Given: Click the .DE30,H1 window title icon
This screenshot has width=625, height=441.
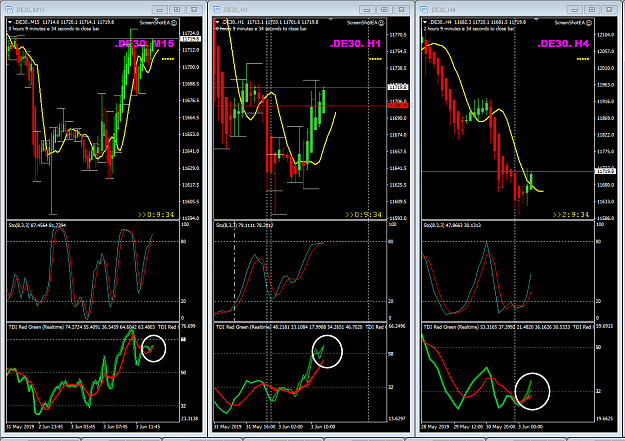Looking at the screenshot, I should pyautogui.click(x=216, y=9).
